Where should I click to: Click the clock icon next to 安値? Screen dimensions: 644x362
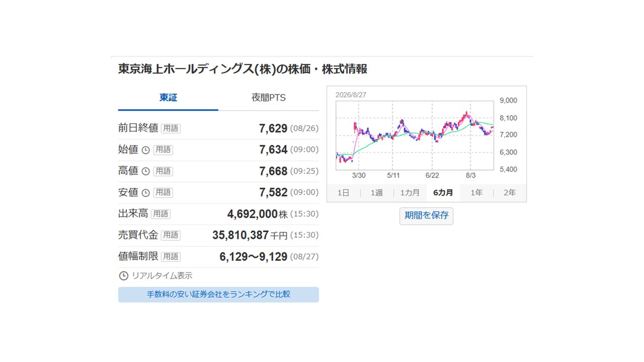coord(145,193)
